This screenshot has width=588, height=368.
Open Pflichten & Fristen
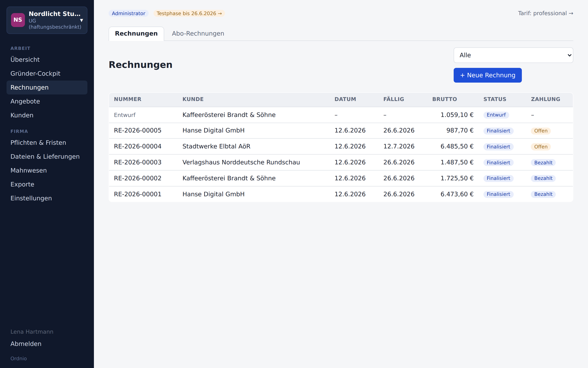47,143
